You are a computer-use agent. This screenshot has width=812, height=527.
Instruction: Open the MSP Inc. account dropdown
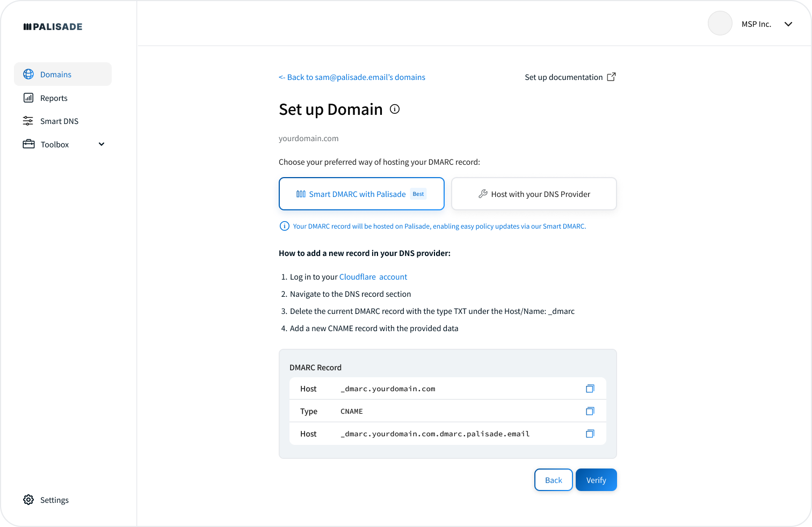tap(788, 24)
